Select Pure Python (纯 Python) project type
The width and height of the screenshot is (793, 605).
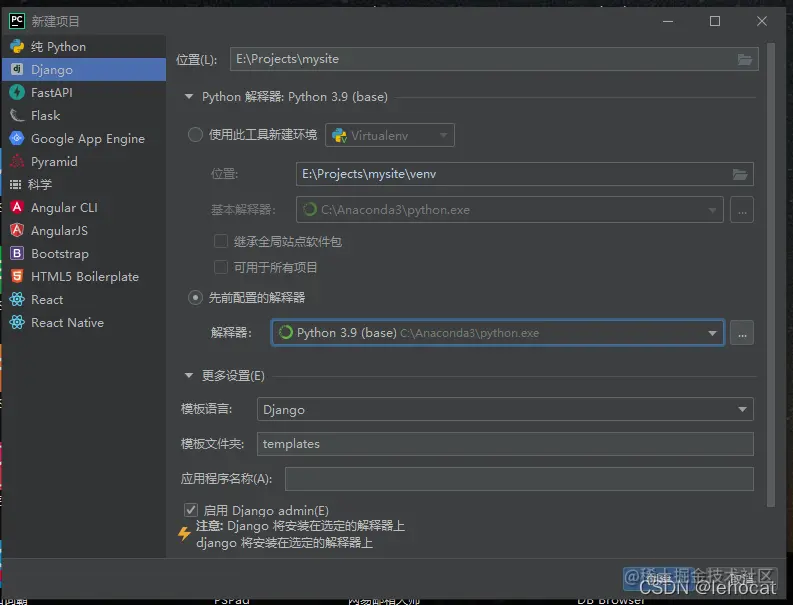(x=84, y=47)
